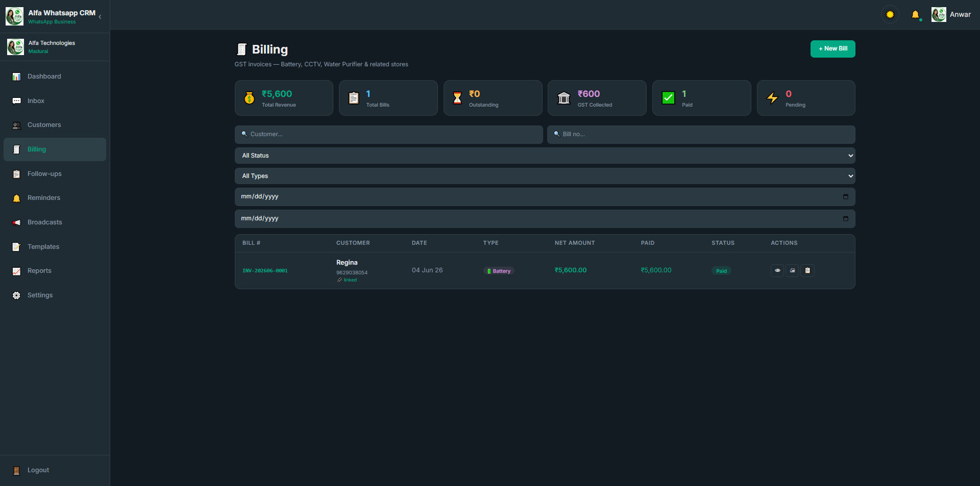
Task: Click clipboard action icon for Regina's bill
Action: (807, 271)
